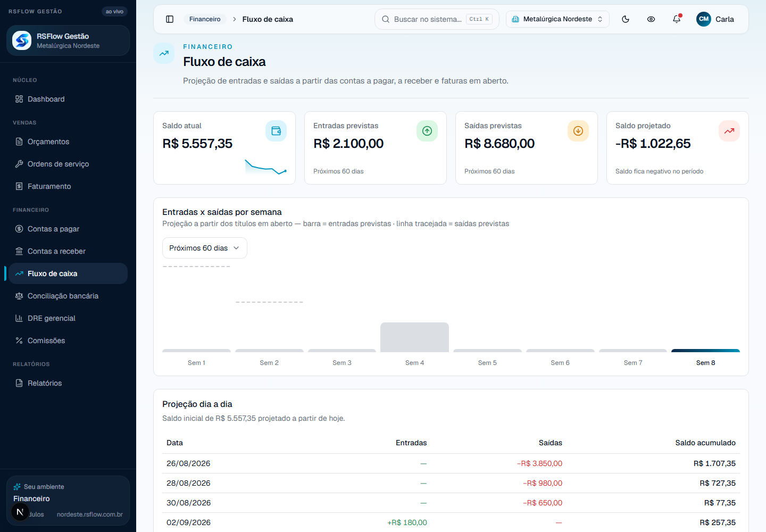This screenshot has width=766, height=532.
Task: Open the nordeste.rsflow.com.br link
Action: tap(90, 514)
